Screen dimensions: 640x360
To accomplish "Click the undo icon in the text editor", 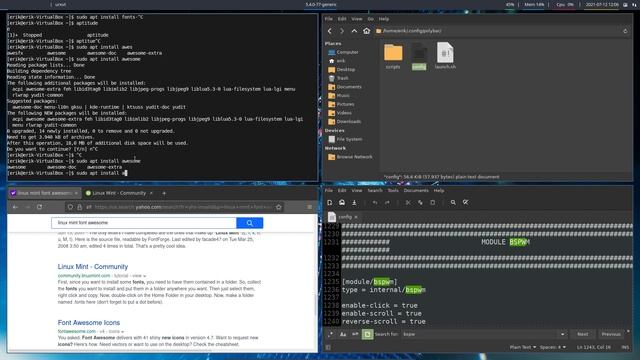I will (x=375, y=202).
